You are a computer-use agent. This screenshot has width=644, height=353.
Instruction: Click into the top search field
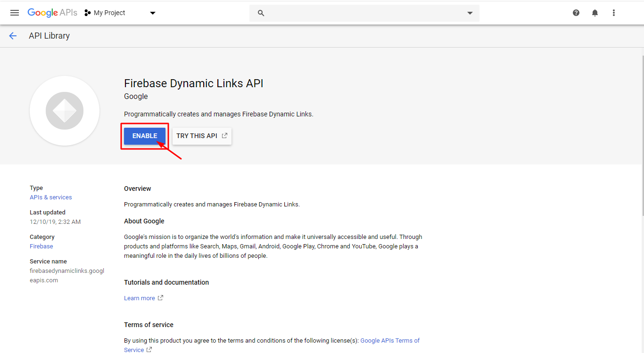[364, 13]
